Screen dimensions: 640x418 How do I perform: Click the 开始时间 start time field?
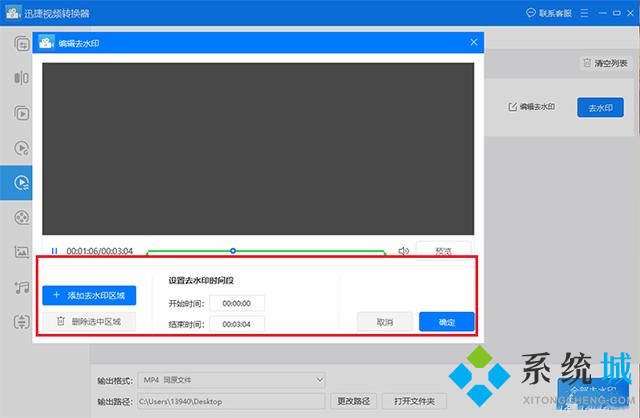click(237, 303)
